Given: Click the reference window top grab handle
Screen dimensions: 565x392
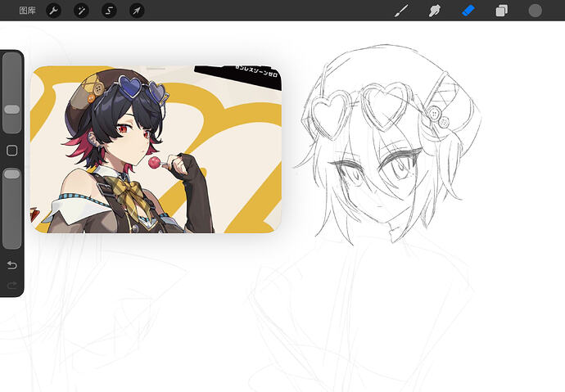Looking at the screenshot, I should coord(156,68).
